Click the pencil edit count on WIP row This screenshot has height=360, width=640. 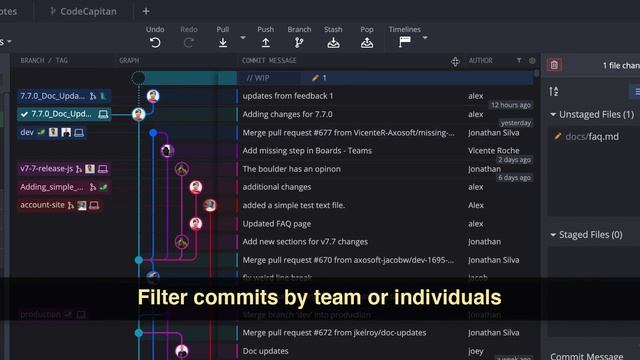click(x=319, y=78)
